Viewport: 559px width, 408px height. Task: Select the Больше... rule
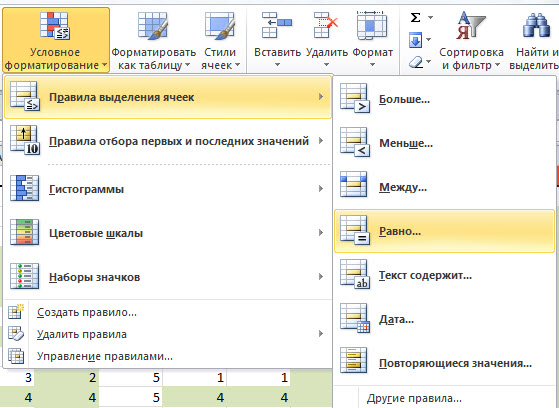[x=445, y=99]
